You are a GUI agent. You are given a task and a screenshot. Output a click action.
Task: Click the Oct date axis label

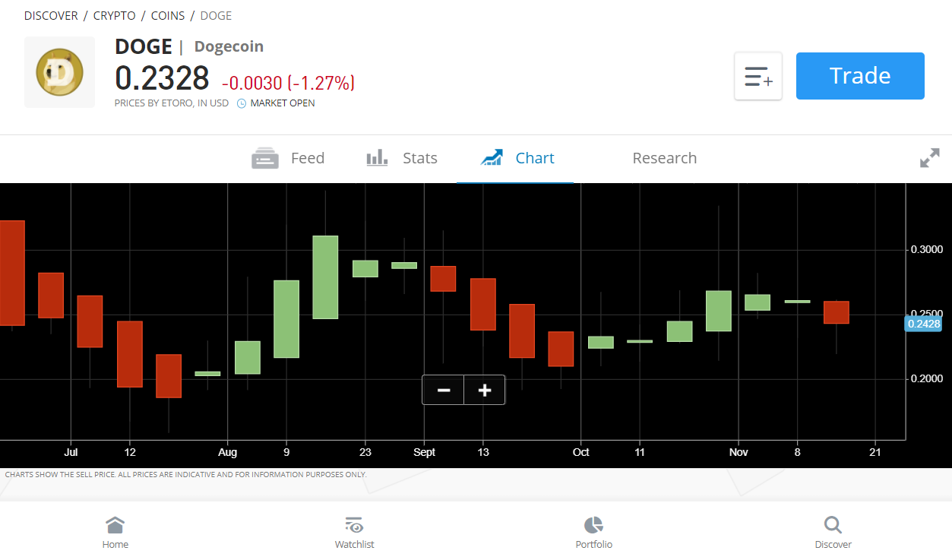coord(580,452)
